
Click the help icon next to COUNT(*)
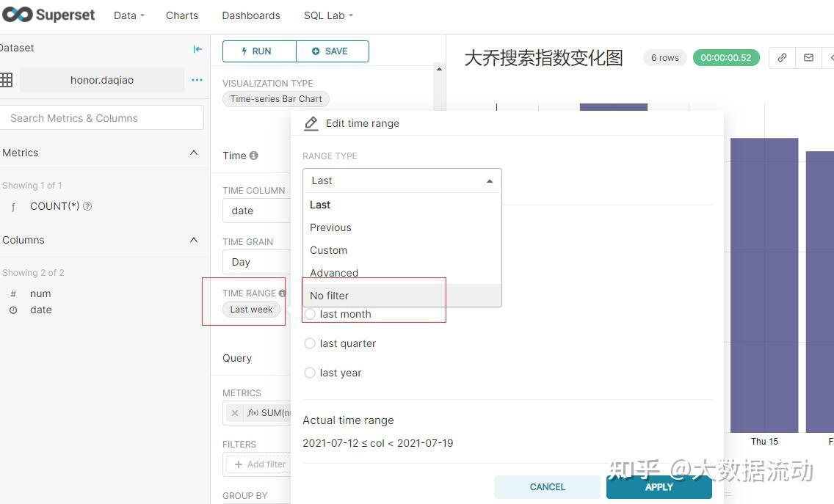[x=87, y=205]
